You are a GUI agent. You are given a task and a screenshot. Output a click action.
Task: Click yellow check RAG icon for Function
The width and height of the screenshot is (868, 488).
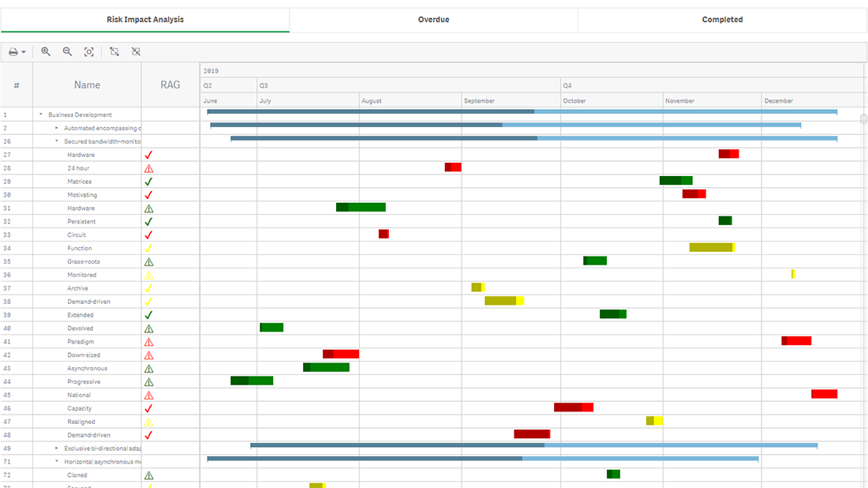[x=148, y=249]
